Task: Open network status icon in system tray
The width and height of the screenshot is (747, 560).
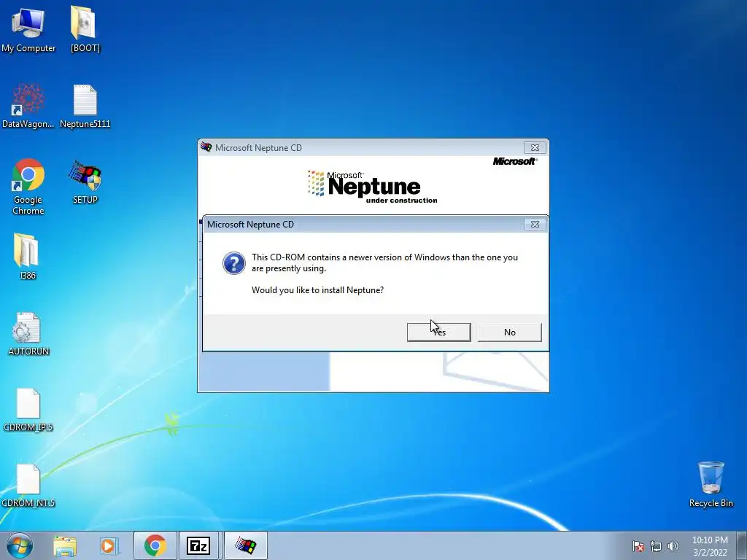Action: pyautogui.click(x=656, y=546)
